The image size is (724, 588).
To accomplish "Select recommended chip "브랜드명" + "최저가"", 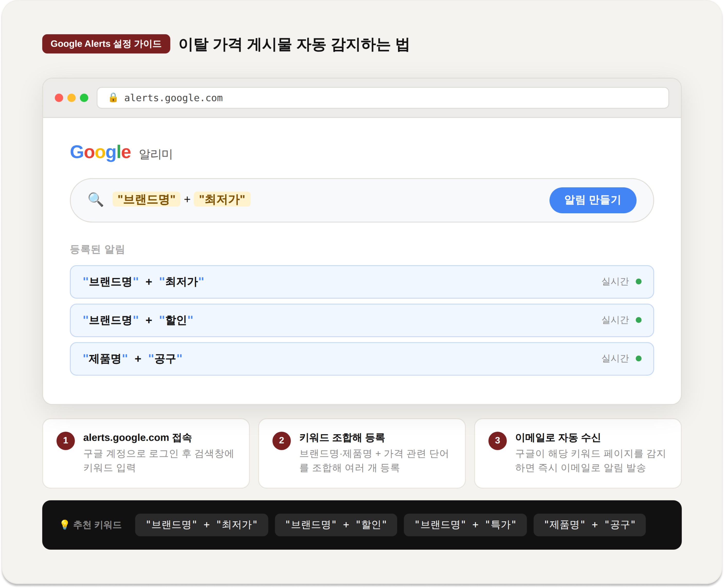I will [202, 525].
